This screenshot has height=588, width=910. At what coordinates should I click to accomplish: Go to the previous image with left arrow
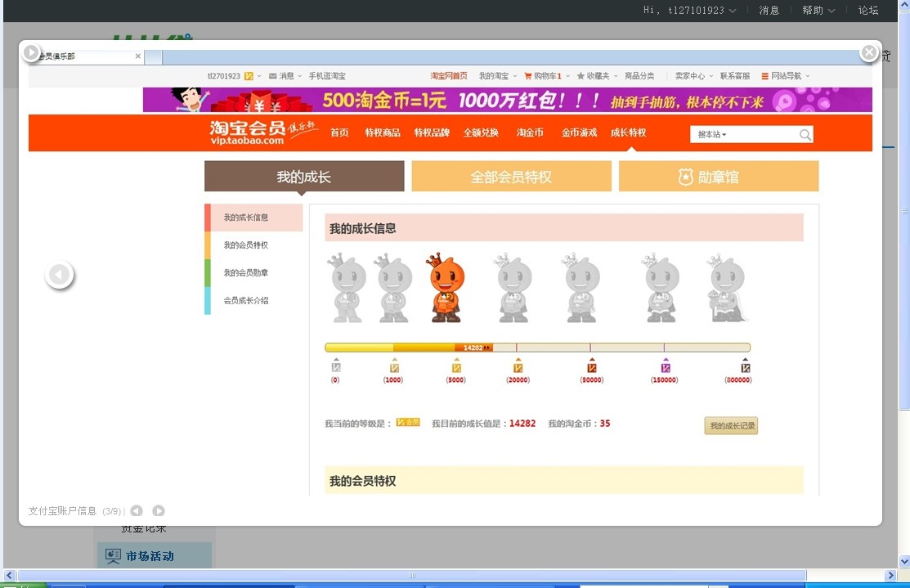[59, 276]
